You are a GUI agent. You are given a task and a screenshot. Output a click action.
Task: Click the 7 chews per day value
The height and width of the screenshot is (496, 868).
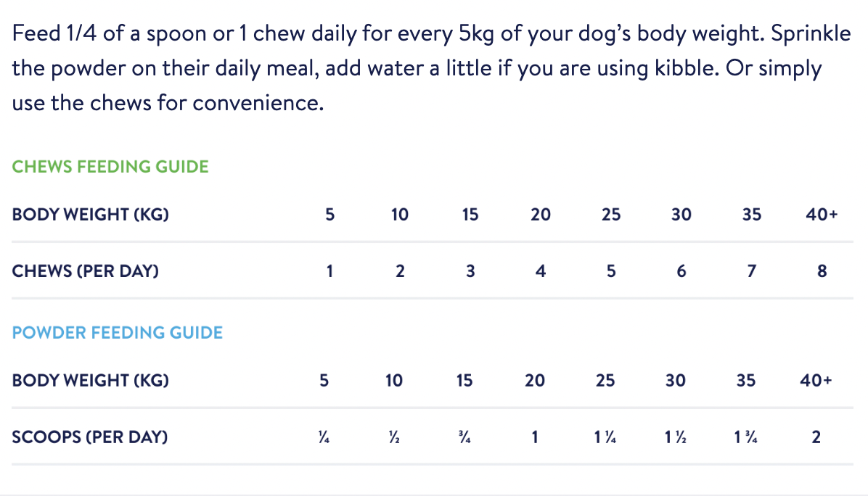pos(752,271)
